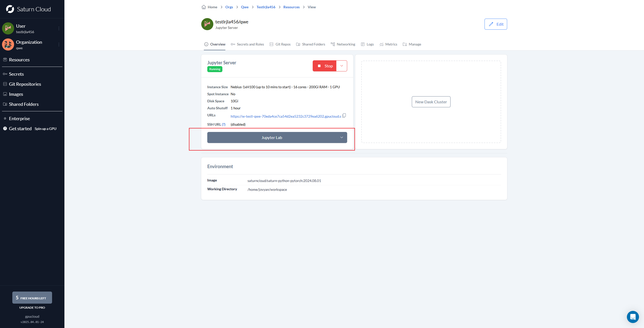The width and height of the screenshot is (644, 328).
Task: Expand the Jupyter Lab dropdown chevron
Action: coord(342,137)
